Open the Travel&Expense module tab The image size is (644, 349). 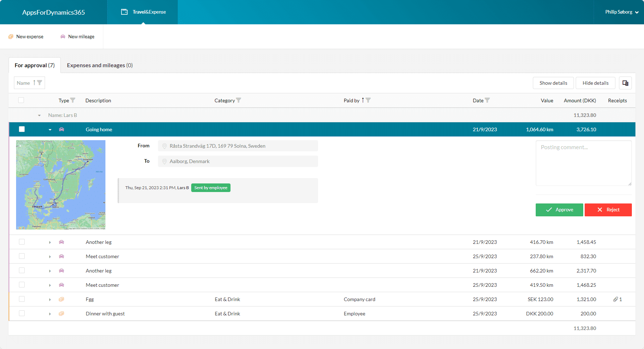pos(143,12)
